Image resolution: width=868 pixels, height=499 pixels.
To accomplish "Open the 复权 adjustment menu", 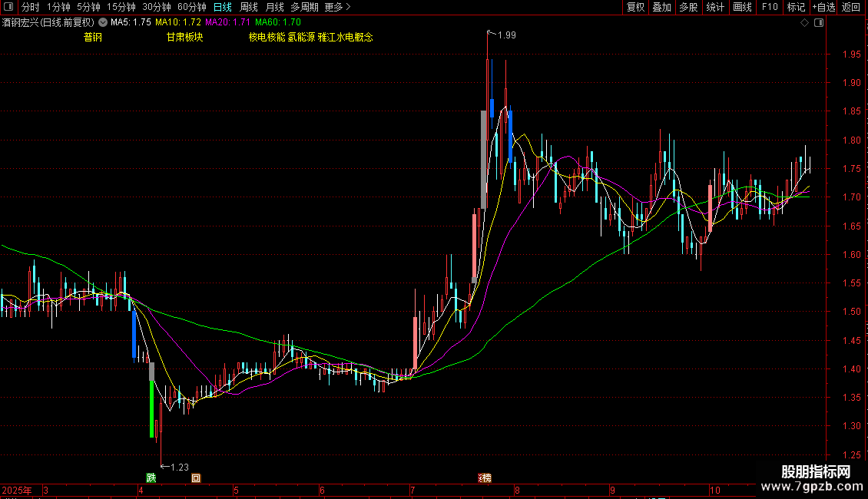I will pyautogui.click(x=635, y=7).
